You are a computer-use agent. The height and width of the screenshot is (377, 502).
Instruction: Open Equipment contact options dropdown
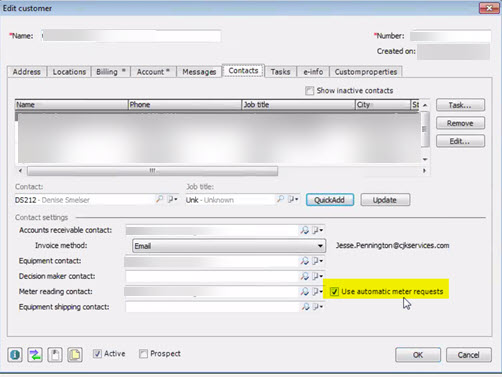(317, 261)
